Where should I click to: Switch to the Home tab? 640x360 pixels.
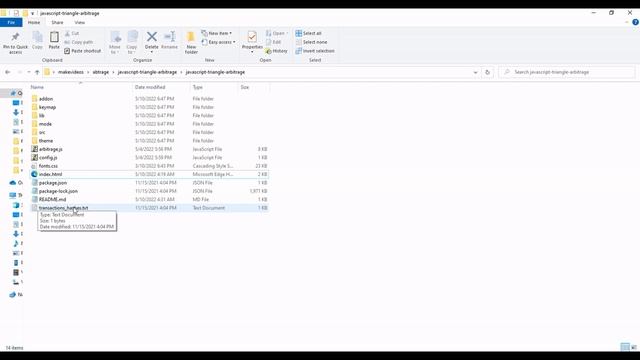[34, 22]
